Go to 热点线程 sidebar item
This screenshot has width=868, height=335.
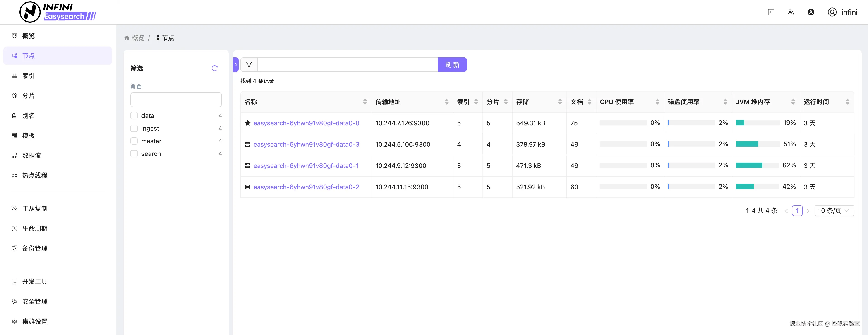[34, 175]
